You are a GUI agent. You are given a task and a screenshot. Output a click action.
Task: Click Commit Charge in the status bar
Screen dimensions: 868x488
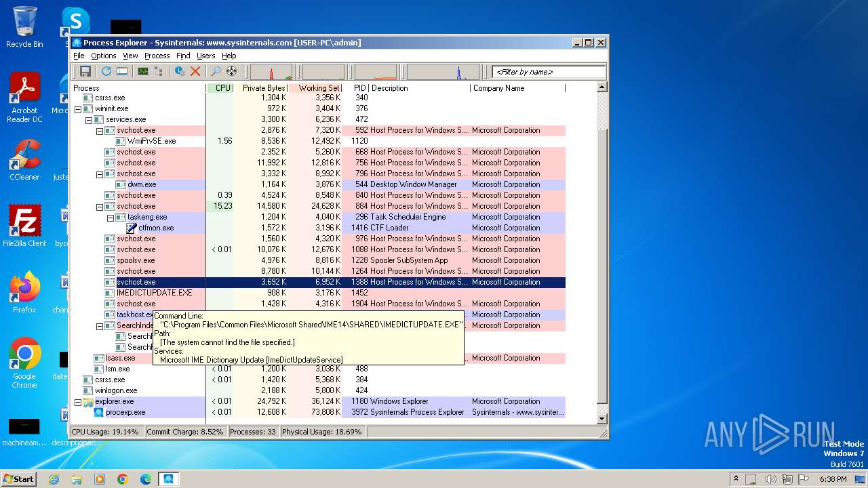click(x=184, y=432)
